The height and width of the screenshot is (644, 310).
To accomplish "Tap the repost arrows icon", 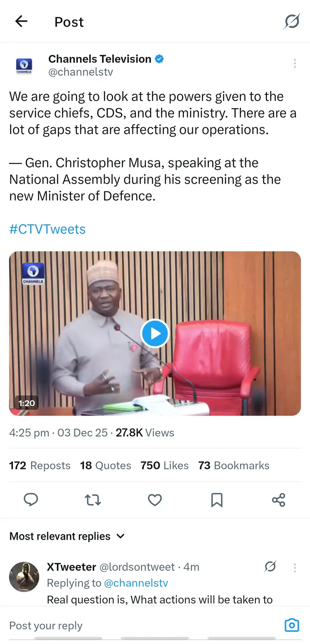I will pyautogui.click(x=93, y=500).
